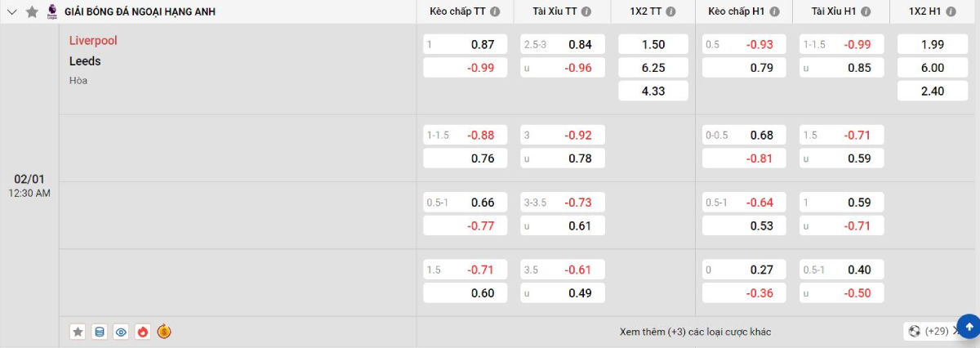This screenshot has height=348, width=980.
Task: Click the gold dollar coin icon
Action: 163,332
